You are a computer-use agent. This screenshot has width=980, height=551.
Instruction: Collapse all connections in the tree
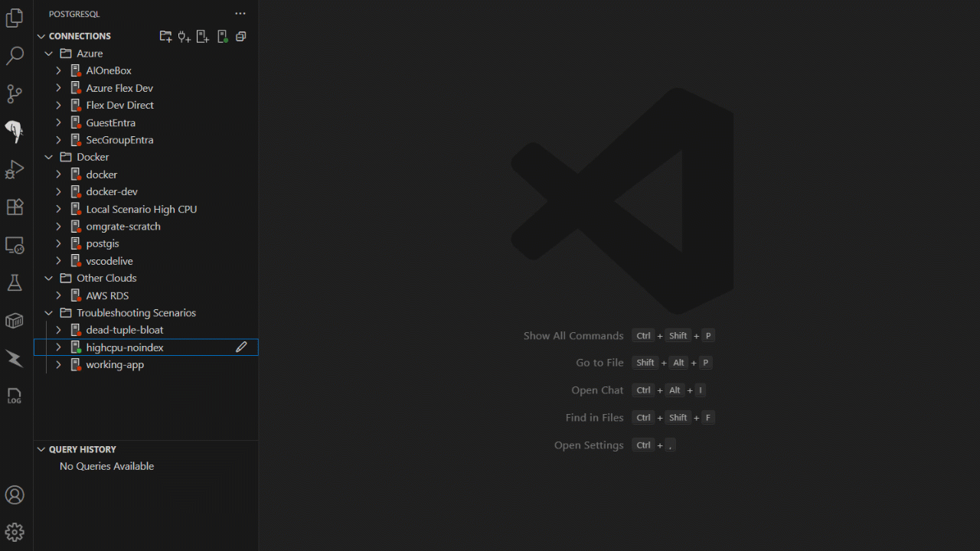point(241,36)
